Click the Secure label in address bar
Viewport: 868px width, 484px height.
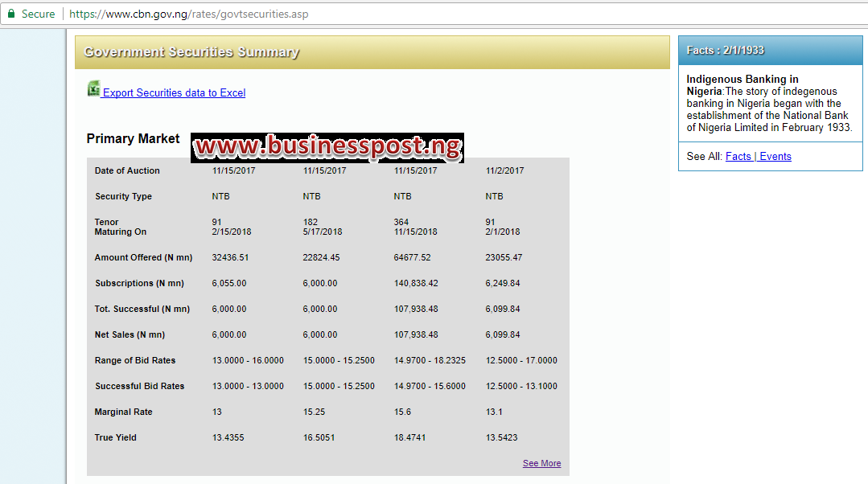tap(39, 14)
